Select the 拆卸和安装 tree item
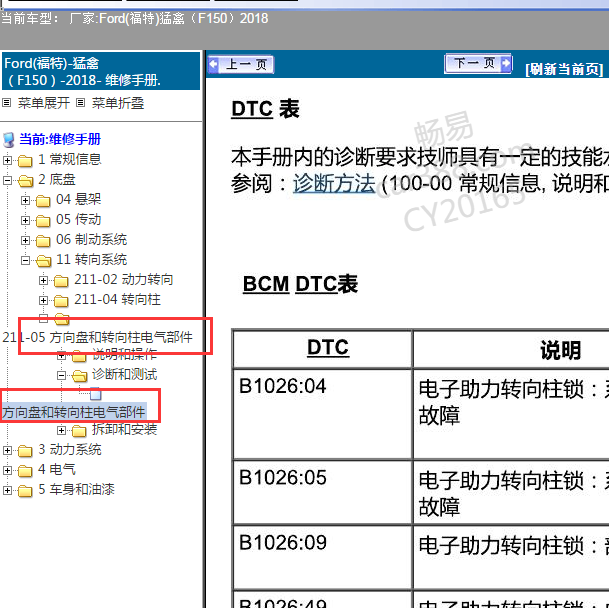 [x=125, y=429]
